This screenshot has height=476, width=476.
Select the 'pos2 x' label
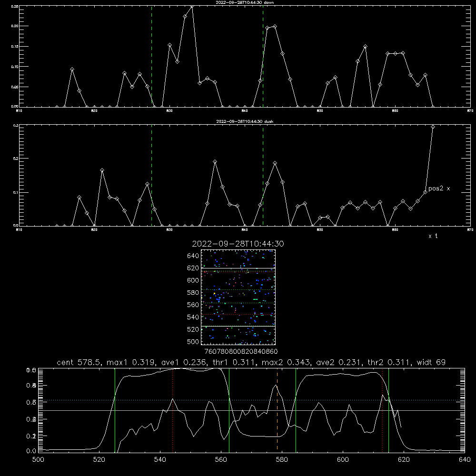(x=439, y=188)
